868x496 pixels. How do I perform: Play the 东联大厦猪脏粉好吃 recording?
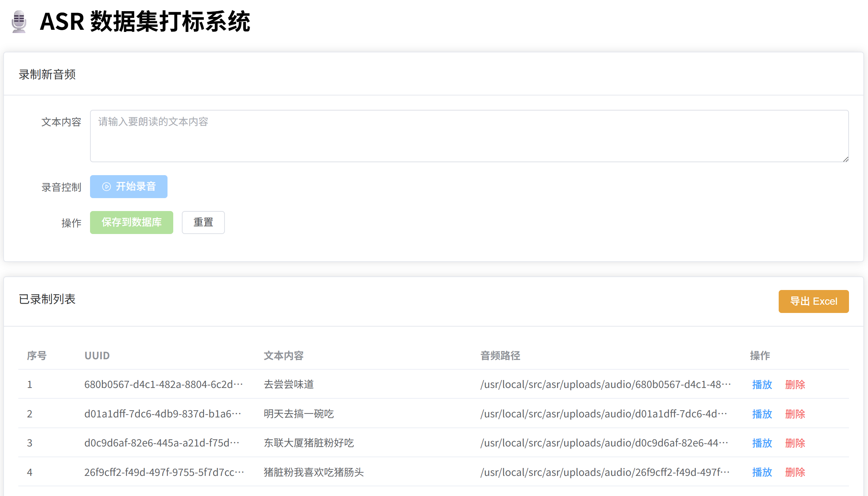[762, 443]
